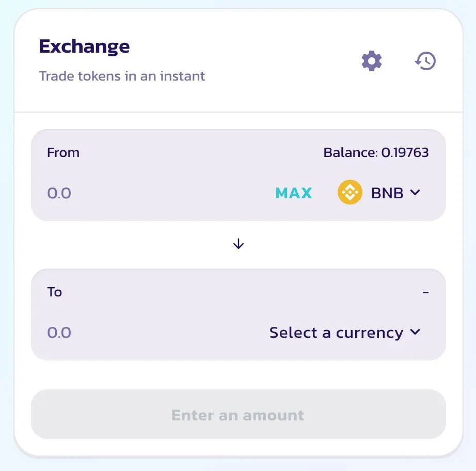
Task: Click the Trade tokens in an instant subtitle
Action: click(x=122, y=76)
